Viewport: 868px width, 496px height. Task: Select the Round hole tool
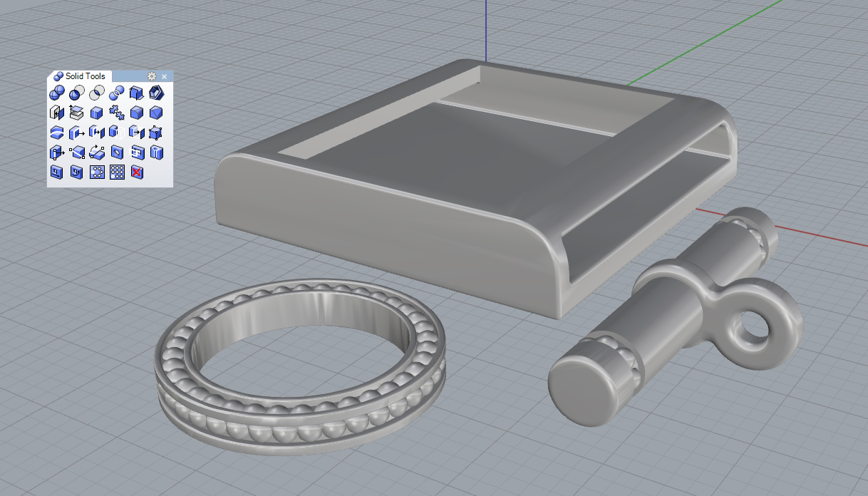[x=117, y=153]
